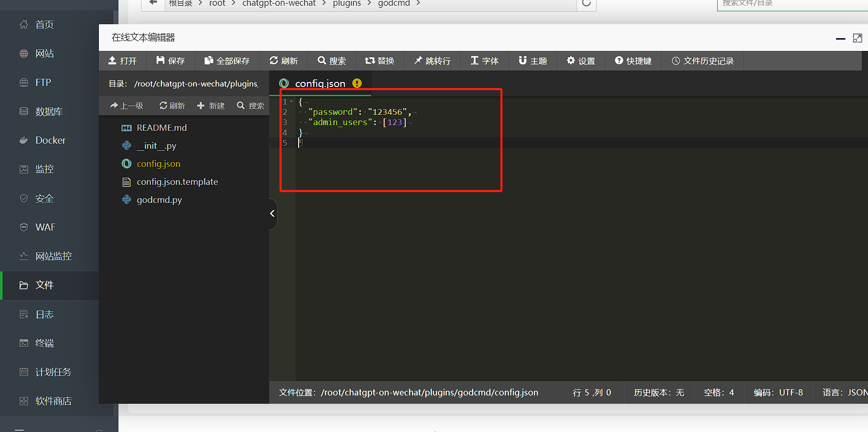Click the Save (保存) toolbar button

[170, 61]
